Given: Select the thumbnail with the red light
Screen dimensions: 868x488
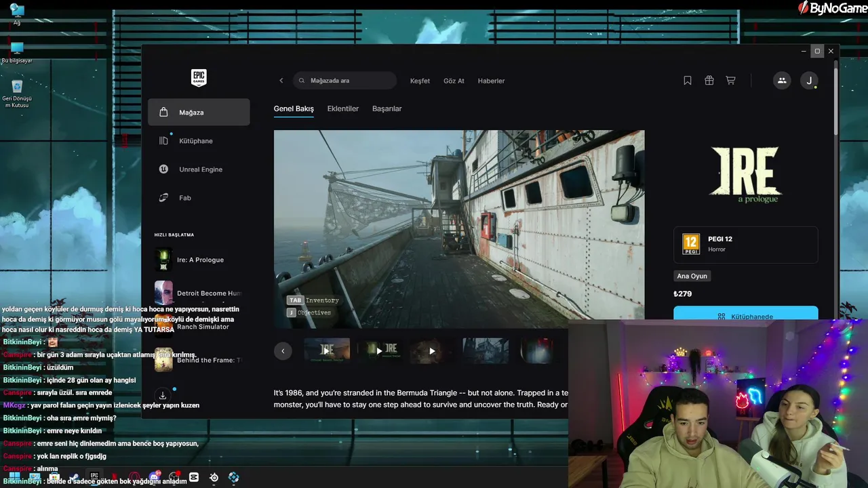Looking at the screenshot, I should pos(538,350).
